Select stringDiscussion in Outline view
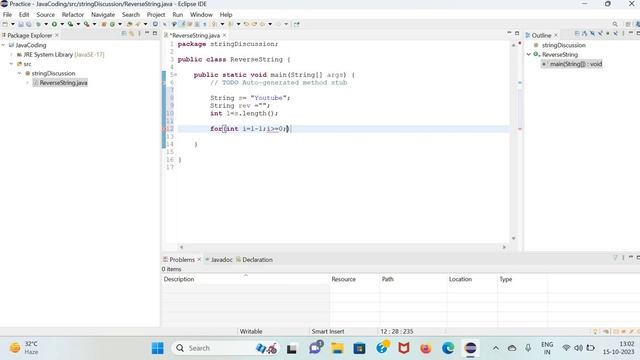 [x=563, y=45]
